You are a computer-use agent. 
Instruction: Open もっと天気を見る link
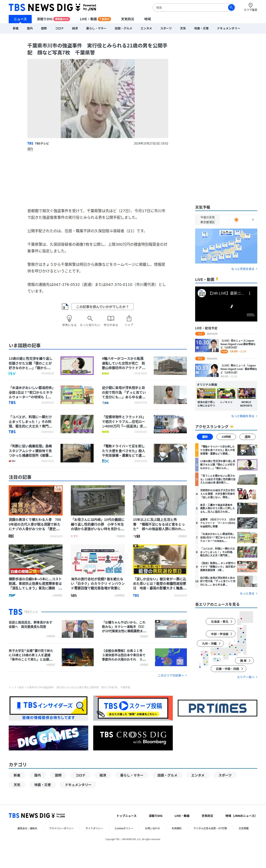point(244,269)
